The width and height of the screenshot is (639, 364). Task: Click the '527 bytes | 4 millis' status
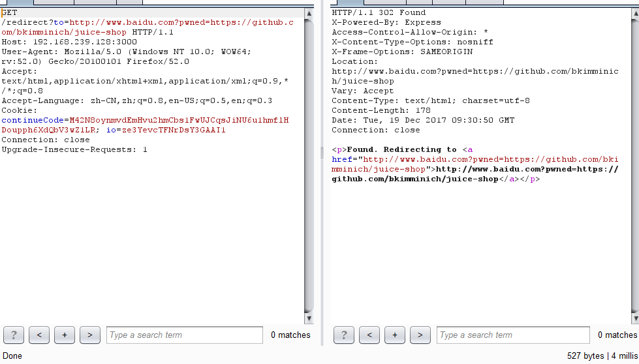[x=602, y=356]
